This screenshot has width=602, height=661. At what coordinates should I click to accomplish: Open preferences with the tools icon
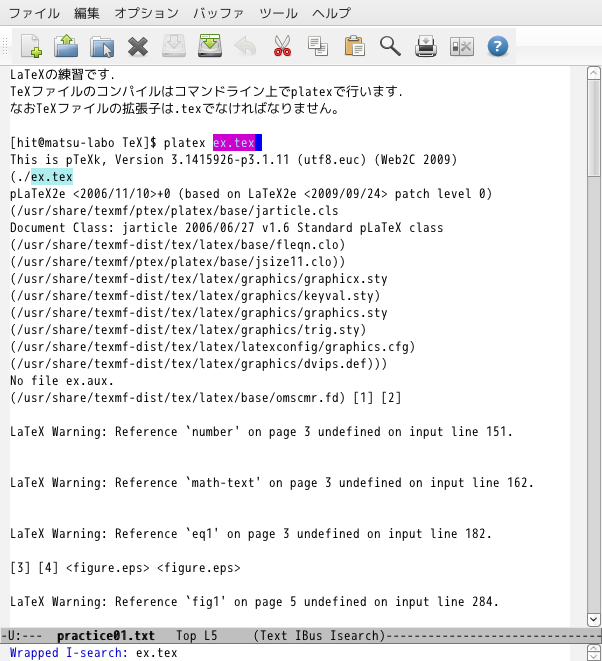461,46
